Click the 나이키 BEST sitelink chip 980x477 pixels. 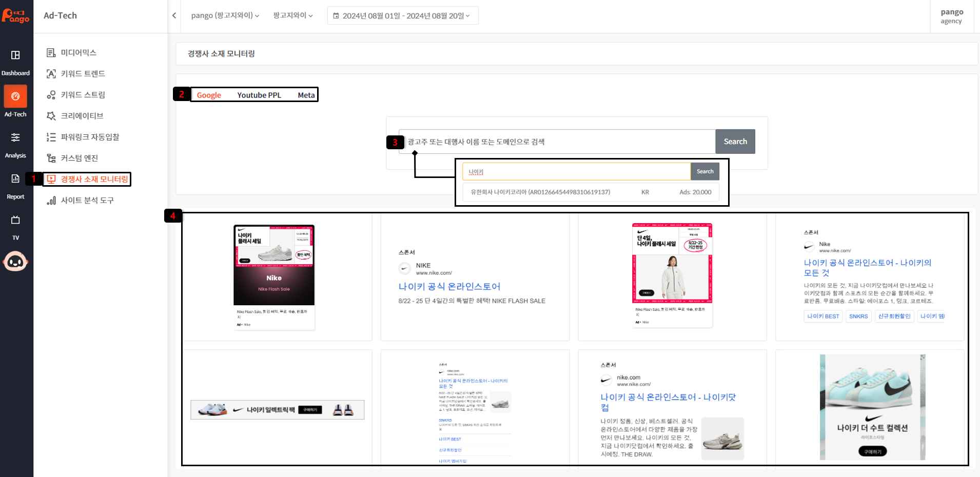[x=823, y=316]
